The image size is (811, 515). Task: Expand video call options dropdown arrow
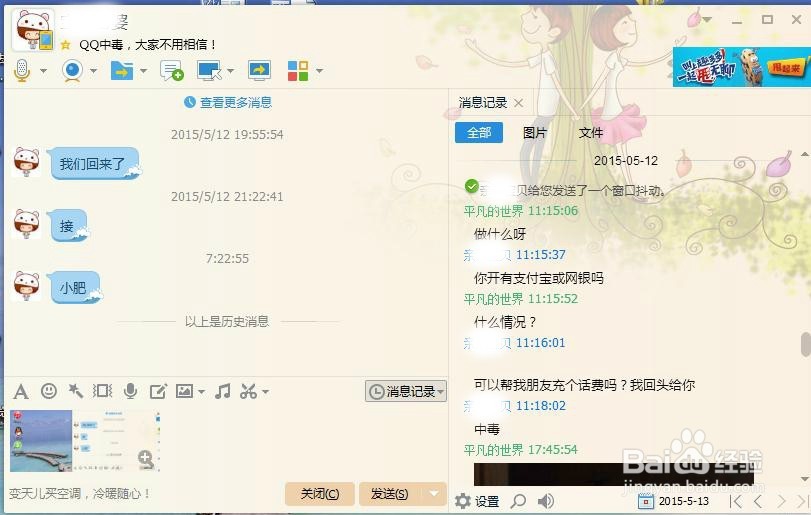click(x=94, y=71)
